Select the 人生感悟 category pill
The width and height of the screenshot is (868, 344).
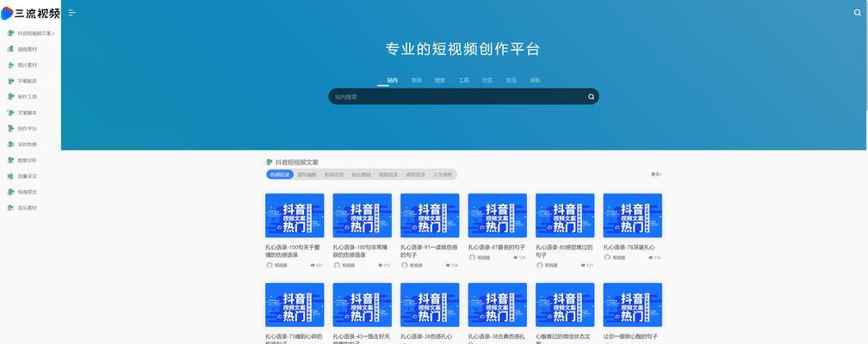coord(443,175)
